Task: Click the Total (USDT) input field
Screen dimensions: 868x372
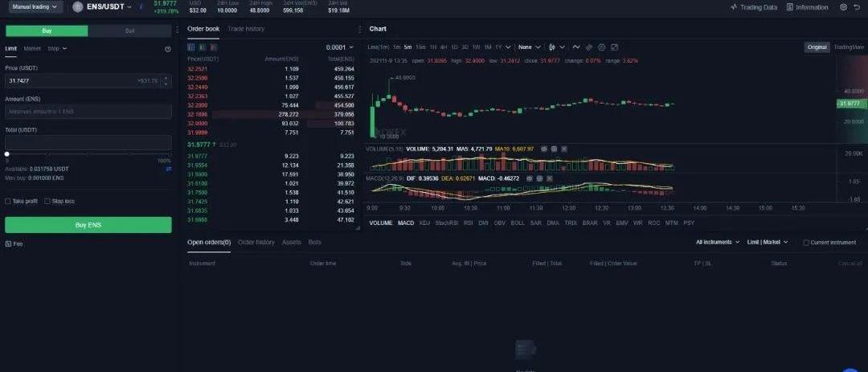Action: point(88,143)
